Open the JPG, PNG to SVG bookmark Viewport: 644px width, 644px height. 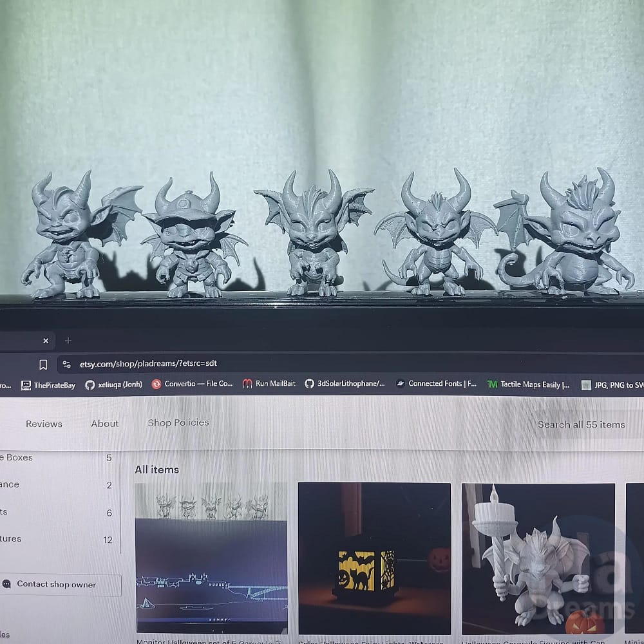(612, 385)
